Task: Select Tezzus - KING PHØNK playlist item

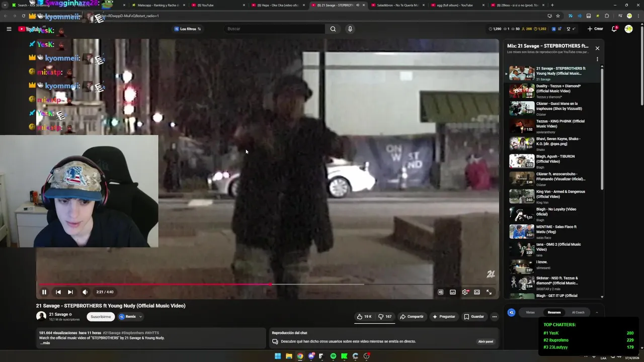Action: click(552, 126)
